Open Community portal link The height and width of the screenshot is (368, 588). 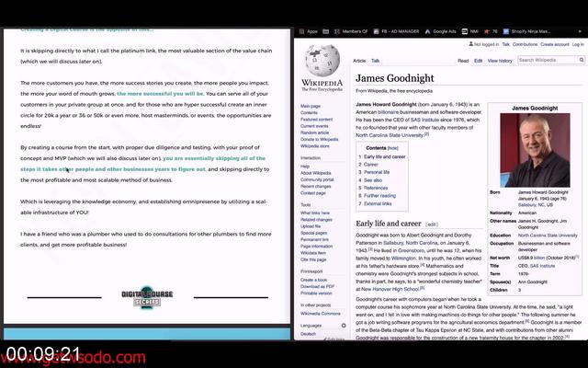[x=317, y=180]
